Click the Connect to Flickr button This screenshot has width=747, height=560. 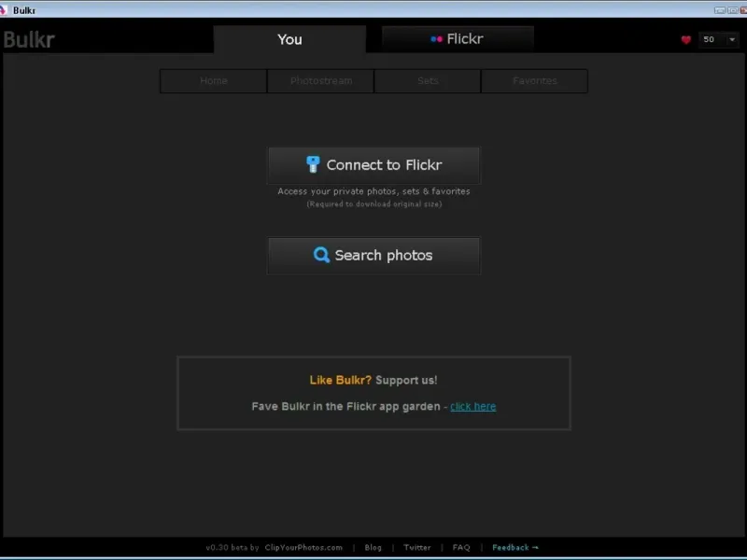point(374,165)
